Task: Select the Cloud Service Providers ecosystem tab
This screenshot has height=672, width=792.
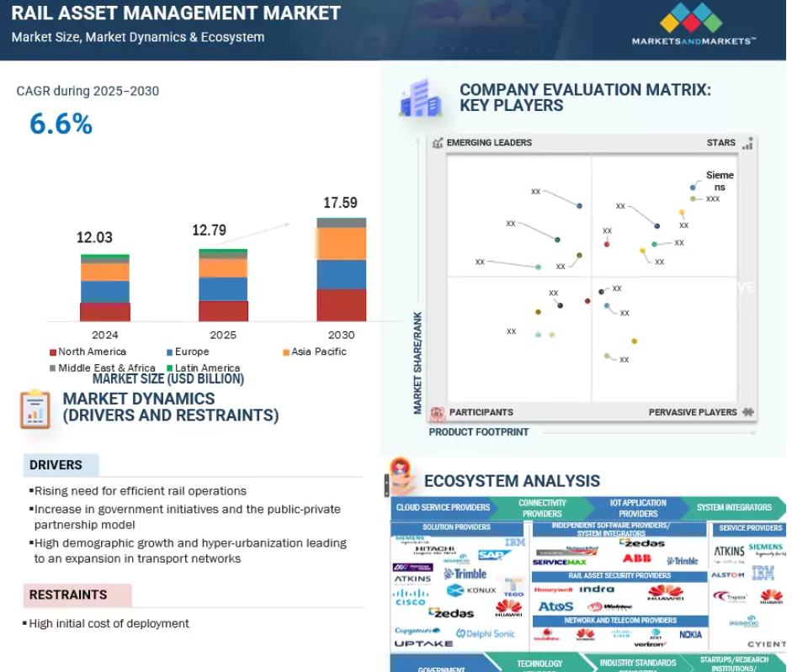Action: point(443,508)
